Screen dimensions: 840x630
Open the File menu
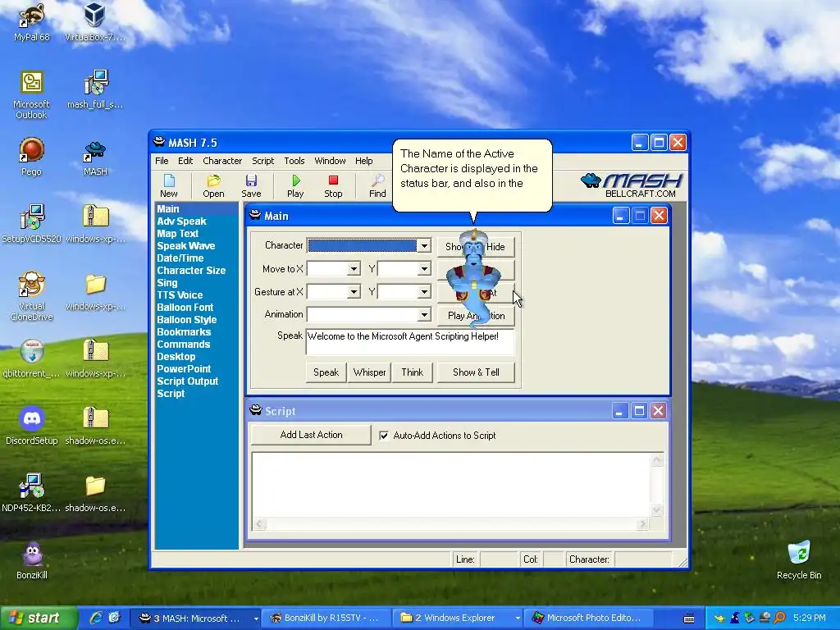(162, 161)
